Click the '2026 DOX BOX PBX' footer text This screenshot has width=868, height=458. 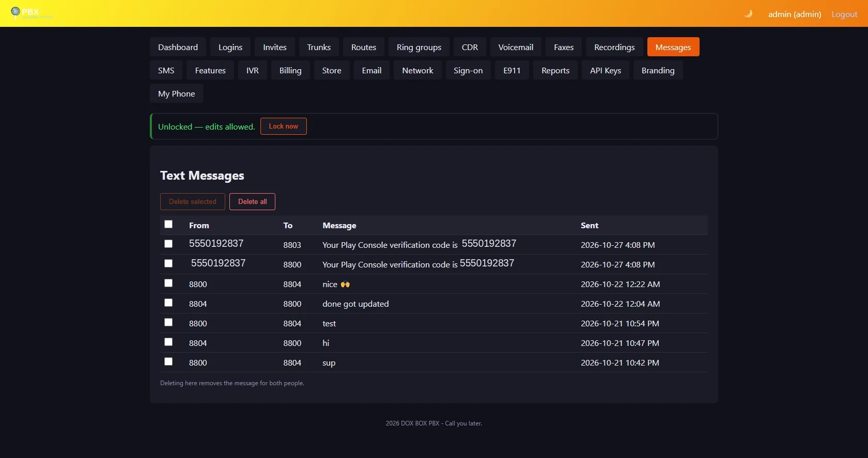click(x=434, y=423)
